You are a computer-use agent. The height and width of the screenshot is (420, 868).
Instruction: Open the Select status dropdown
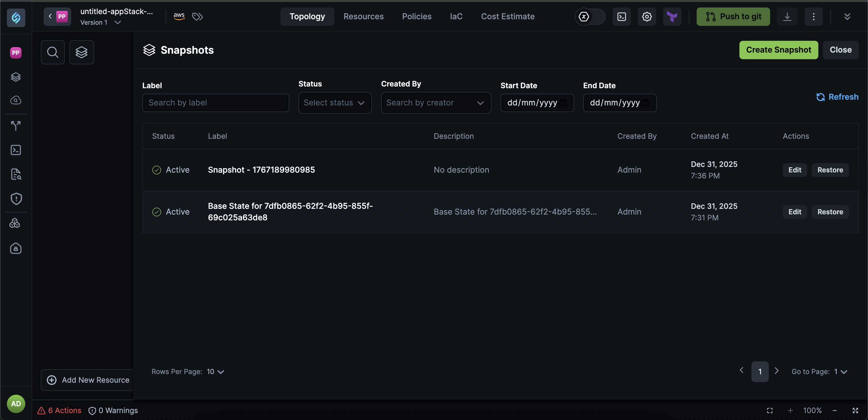pyautogui.click(x=335, y=103)
